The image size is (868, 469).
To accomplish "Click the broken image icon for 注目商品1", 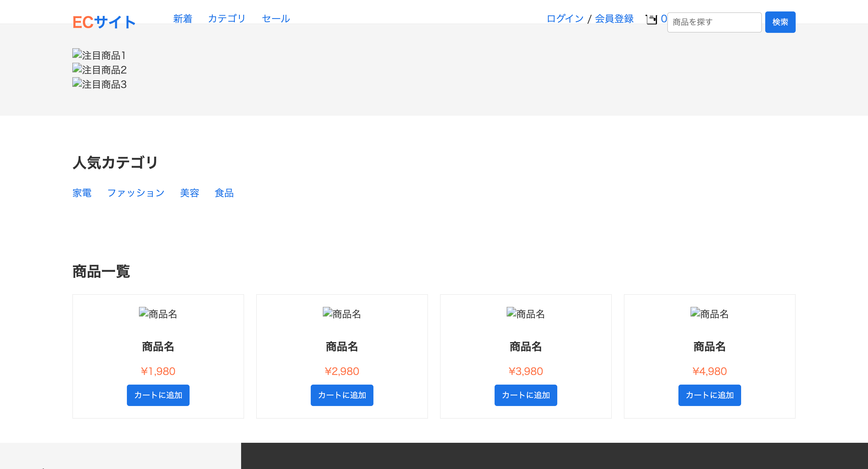I will (x=77, y=54).
